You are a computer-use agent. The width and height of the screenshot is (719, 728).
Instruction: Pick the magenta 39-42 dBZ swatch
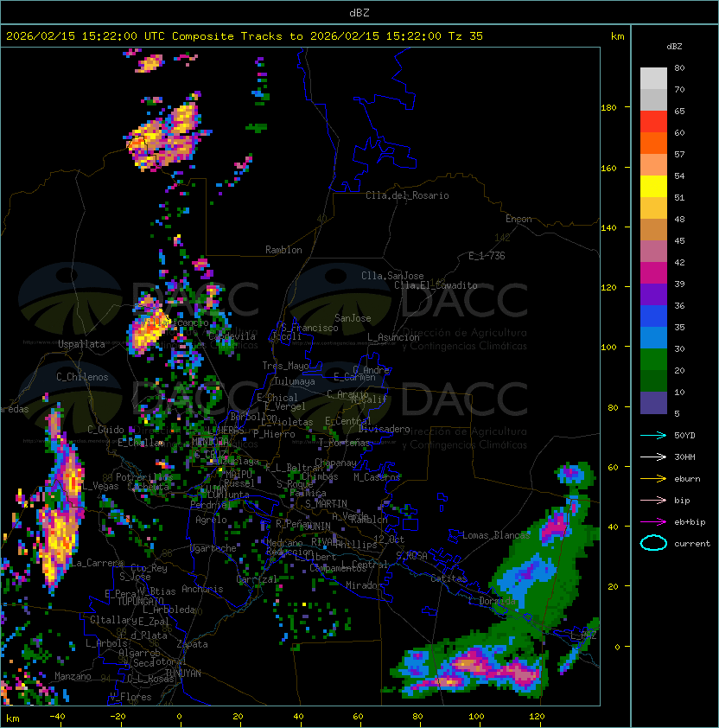(653, 273)
